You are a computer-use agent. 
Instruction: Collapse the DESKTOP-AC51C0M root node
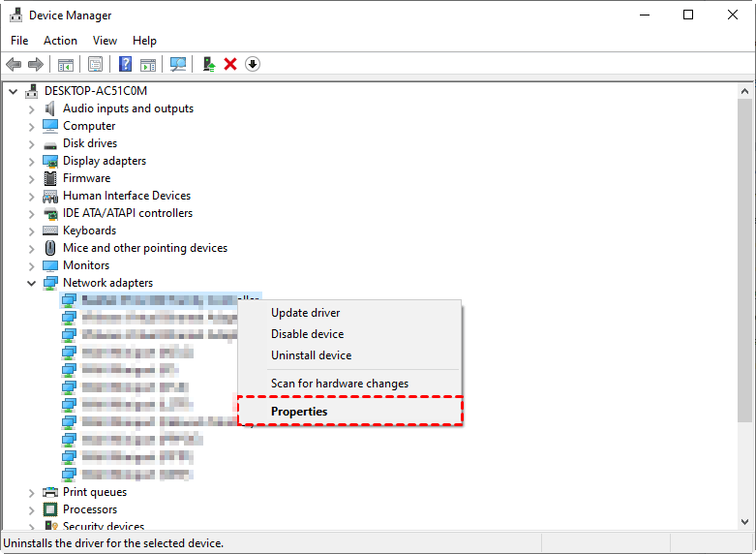[x=13, y=91]
